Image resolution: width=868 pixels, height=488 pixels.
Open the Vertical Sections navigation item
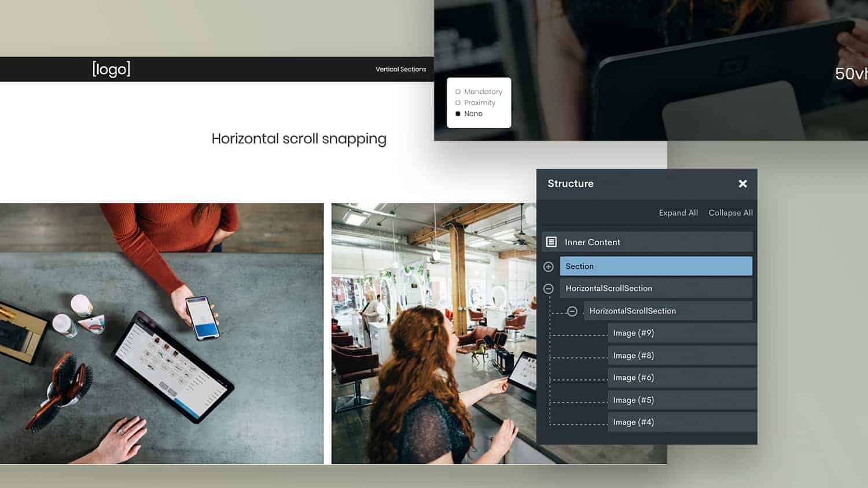pyautogui.click(x=400, y=69)
